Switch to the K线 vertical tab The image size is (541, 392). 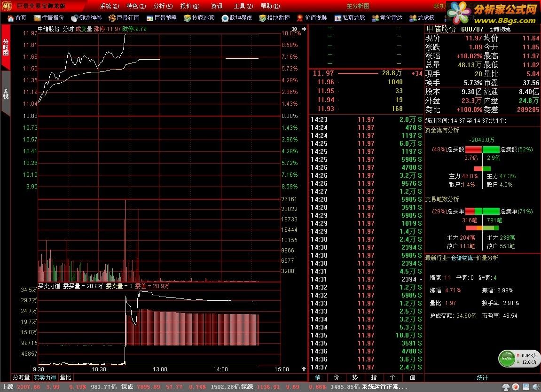point(6,94)
